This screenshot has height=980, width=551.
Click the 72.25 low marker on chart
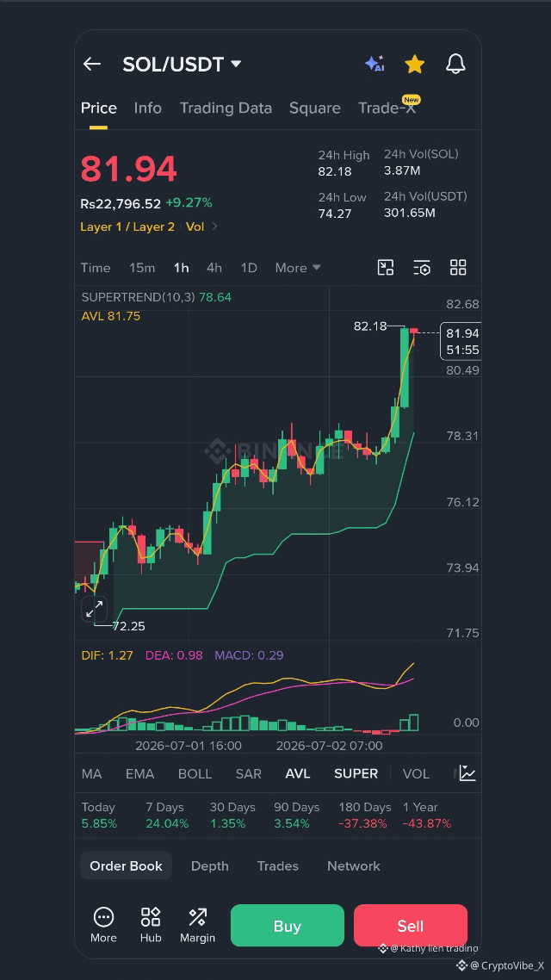(x=128, y=625)
